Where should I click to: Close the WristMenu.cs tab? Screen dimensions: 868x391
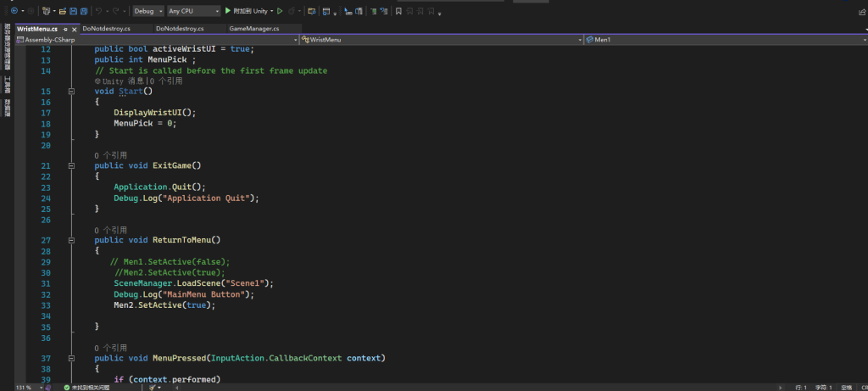(75, 29)
